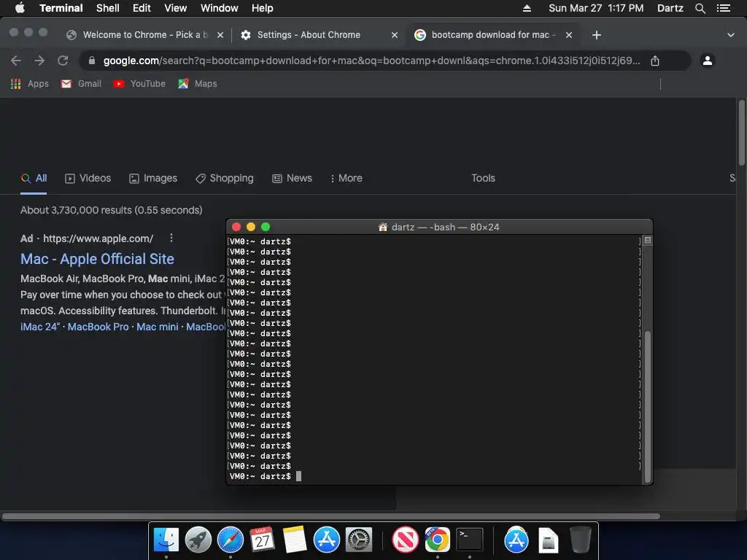Click the share page icon in address bar

tap(655, 61)
